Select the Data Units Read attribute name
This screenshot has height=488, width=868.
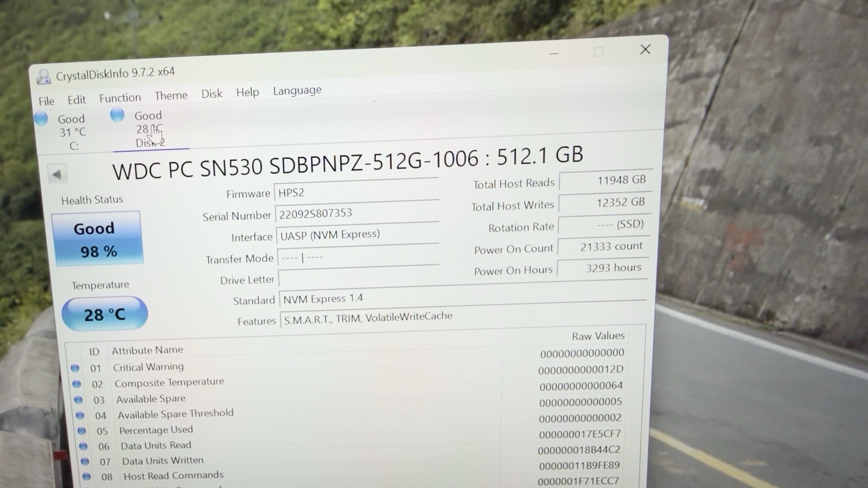point(156,445)
